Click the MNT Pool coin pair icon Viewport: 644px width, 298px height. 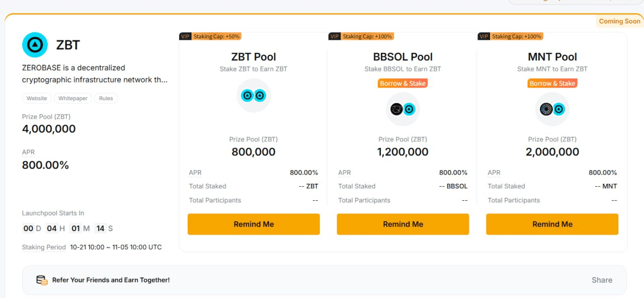pos(552,109)
